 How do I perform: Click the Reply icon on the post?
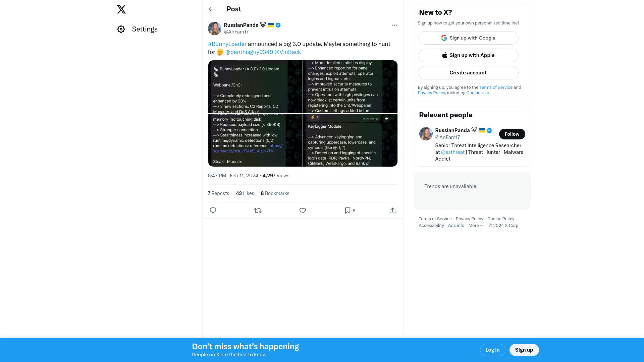pos(213,210)
